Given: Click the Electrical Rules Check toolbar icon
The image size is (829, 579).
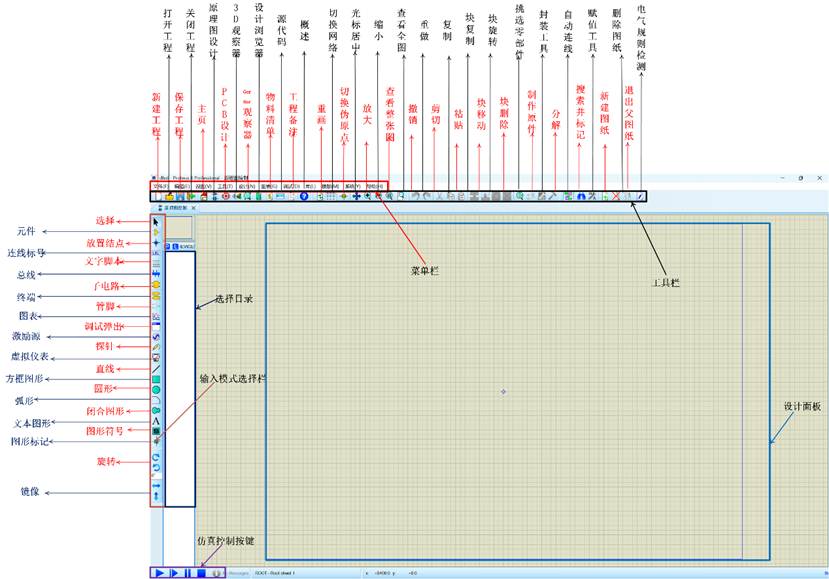Looking at the screenshot, I should click(640, 196).
